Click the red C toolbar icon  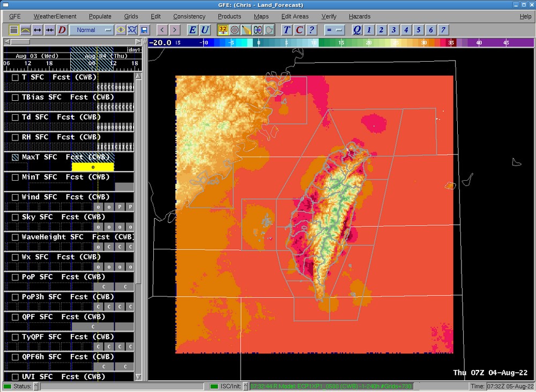point(299,30)
